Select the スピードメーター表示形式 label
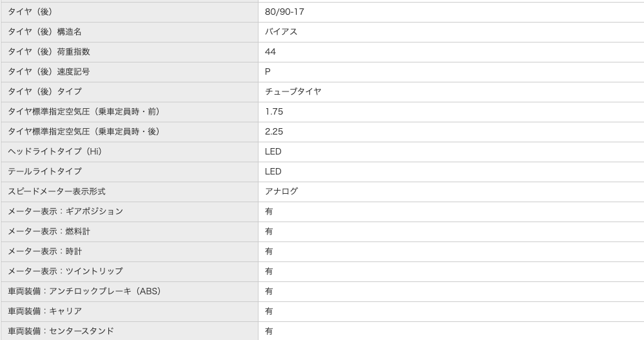Screen dimensions: 644x340 (57, 192)
